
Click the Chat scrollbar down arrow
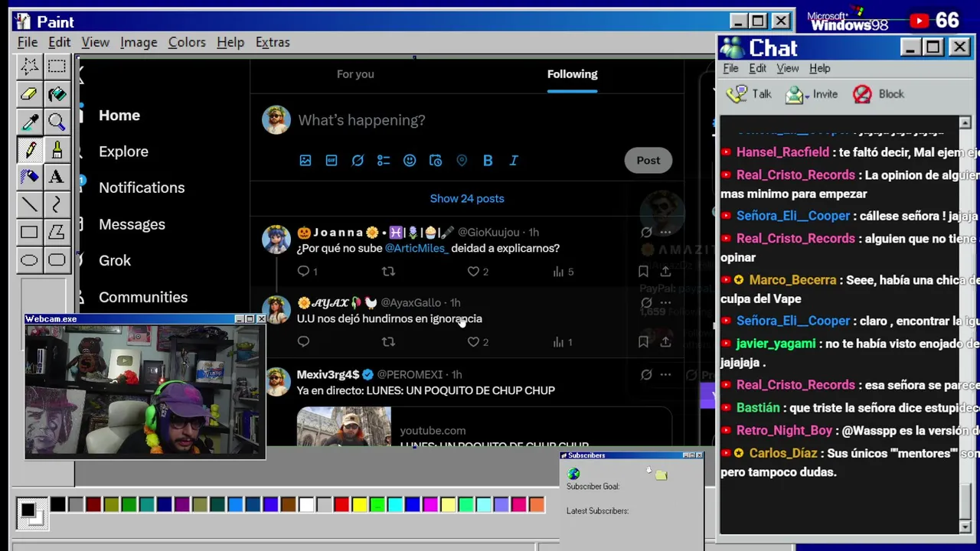point(965,527)
